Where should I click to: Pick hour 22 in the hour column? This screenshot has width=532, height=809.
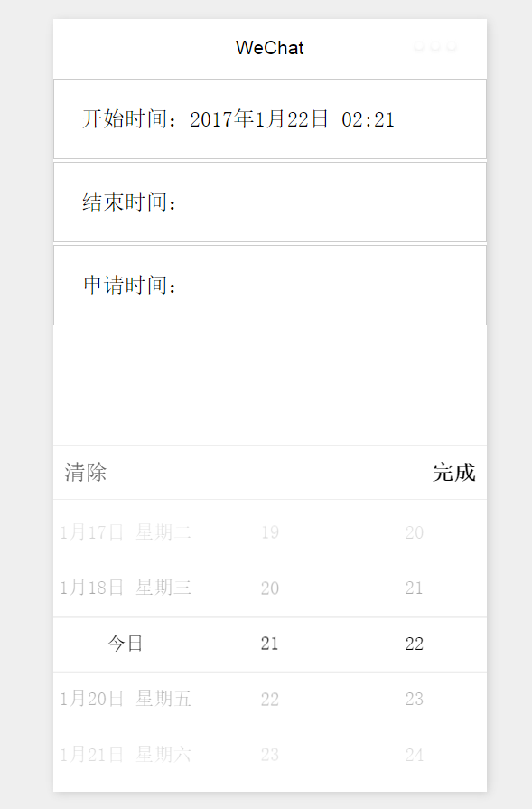point(269,699)
